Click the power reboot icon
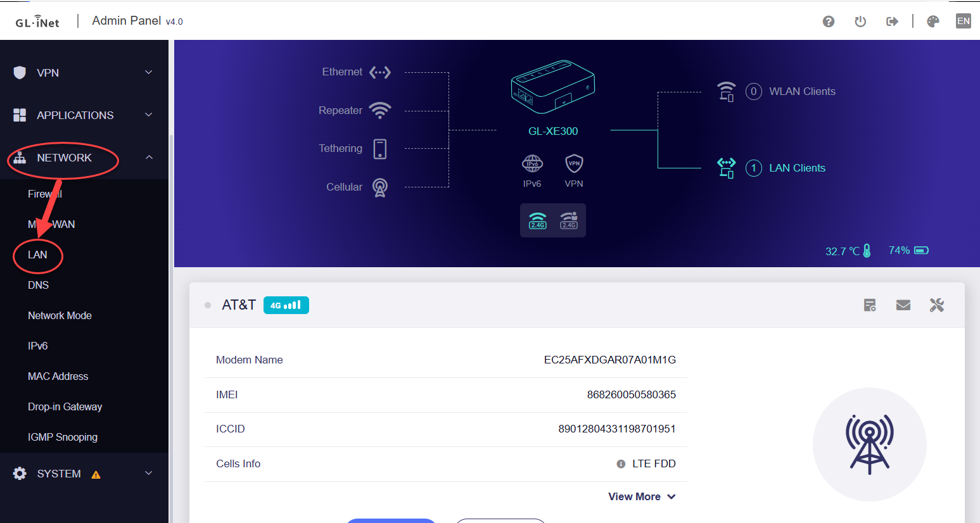This screenshot has width=980, height=523. click(860, 22)
